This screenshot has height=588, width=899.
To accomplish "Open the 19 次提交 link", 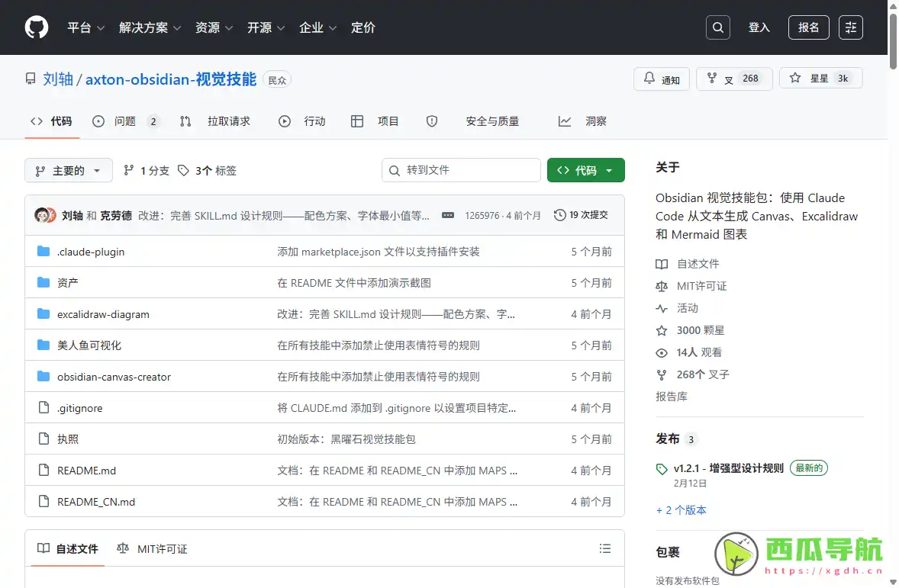I will [581, 215].
